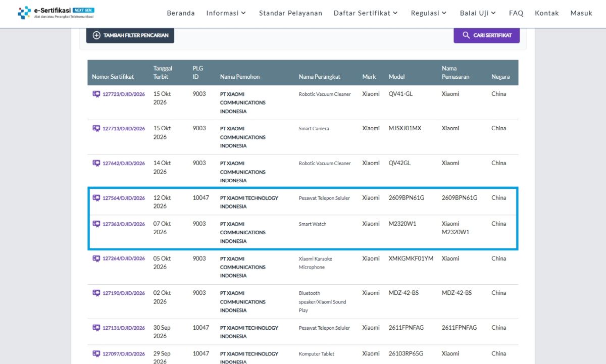Click the Nama Perangkat column header
The height and width of the screenshot is (364, 606).
point(320,77)
